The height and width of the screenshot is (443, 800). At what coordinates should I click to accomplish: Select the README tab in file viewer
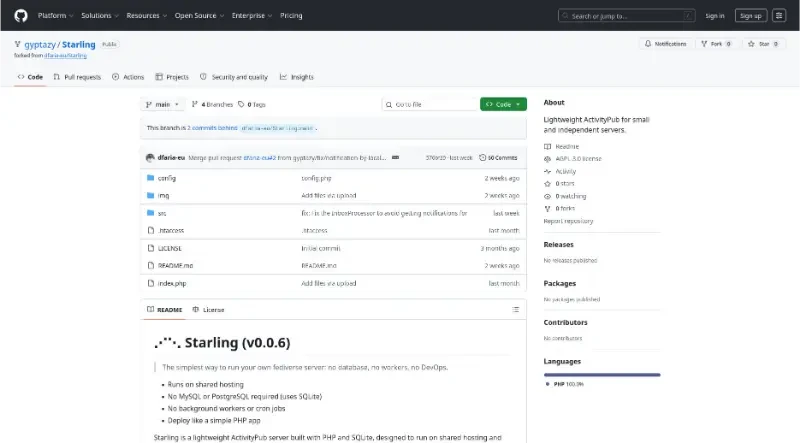click(164, 310)
